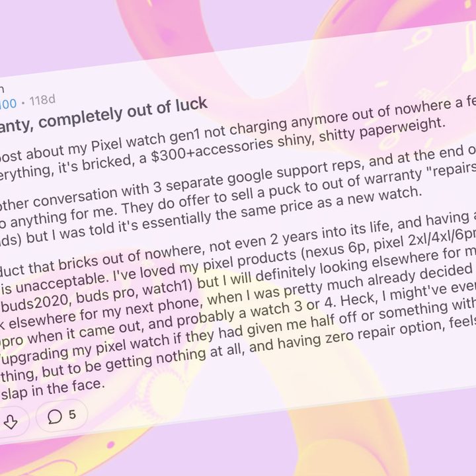Open the blue username ending in 00
Screen dimensions: 476x476
coord(8,104)
